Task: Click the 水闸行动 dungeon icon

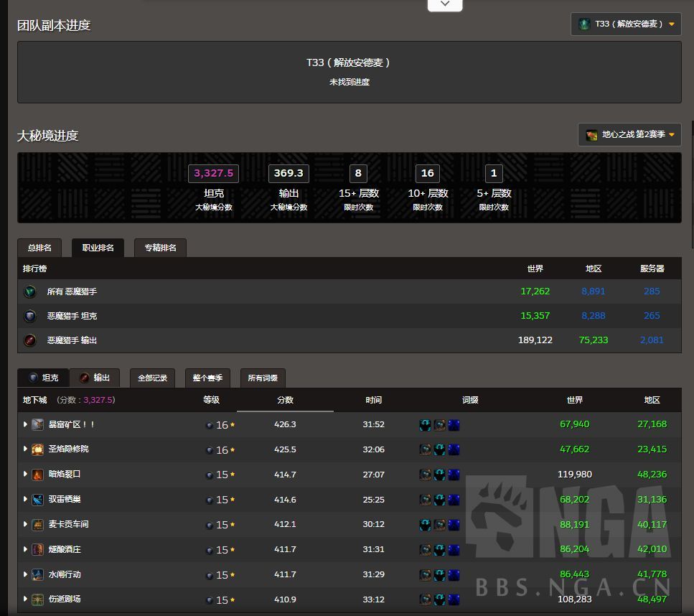Action: 38,575
